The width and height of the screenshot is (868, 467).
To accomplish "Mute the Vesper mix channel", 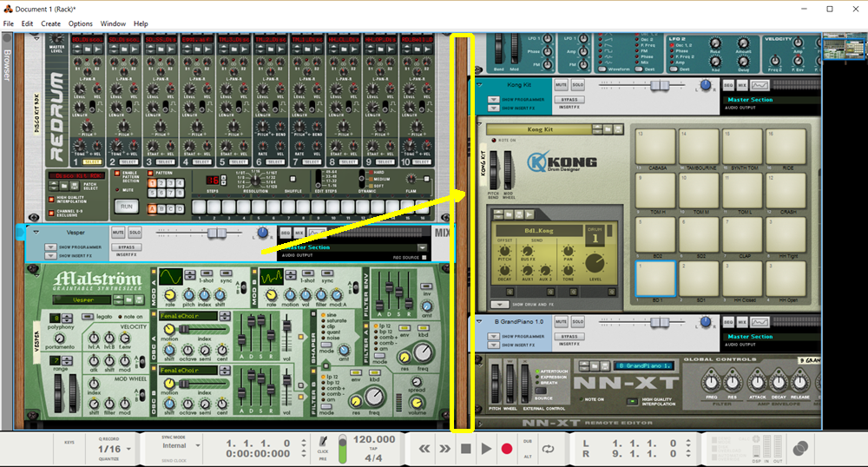I will (x=118, y=233).
